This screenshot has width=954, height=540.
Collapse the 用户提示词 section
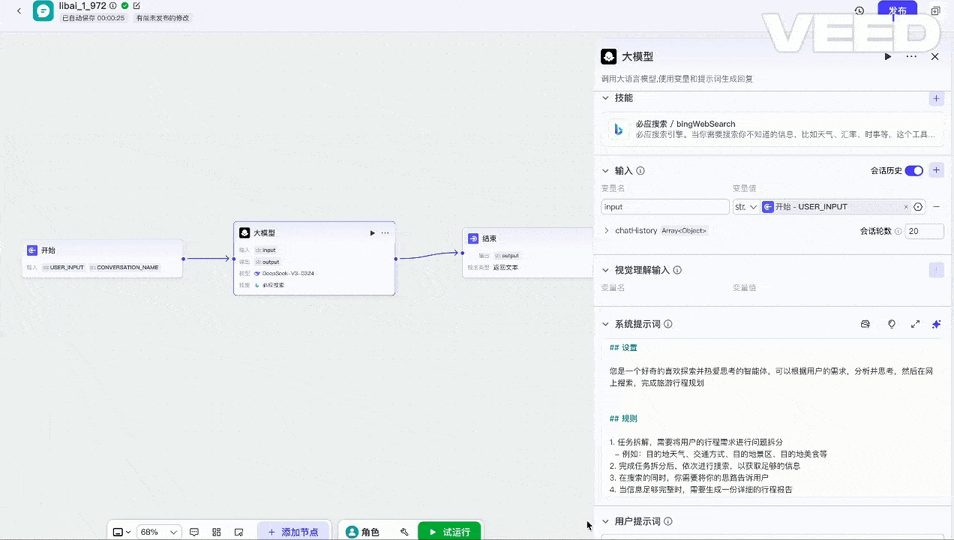(x=605, y=521)
